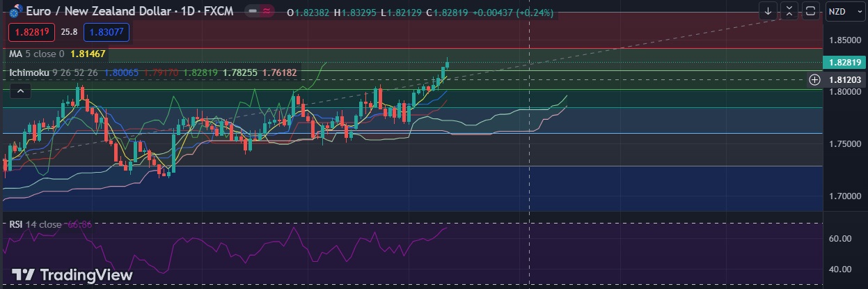The image size is (868, 289).
Task: Click the blue buy price 1.83077 button
Action: (106, 31)
